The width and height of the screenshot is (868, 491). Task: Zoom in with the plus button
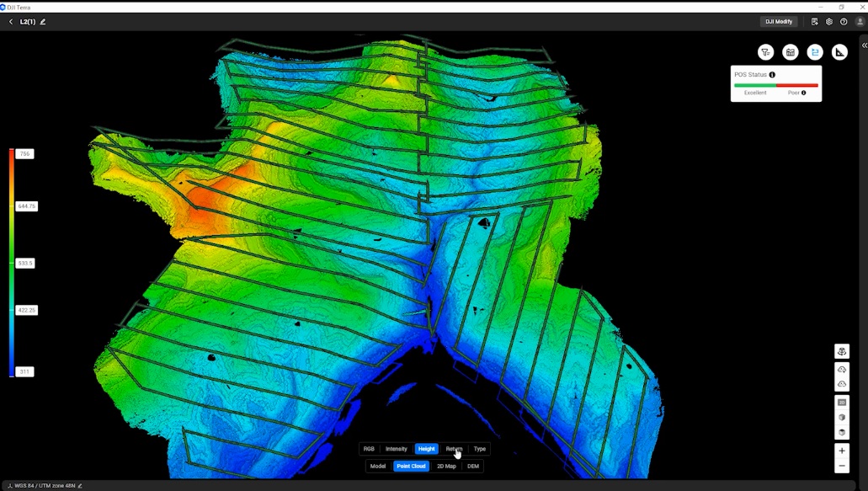[x=842, y=451]
